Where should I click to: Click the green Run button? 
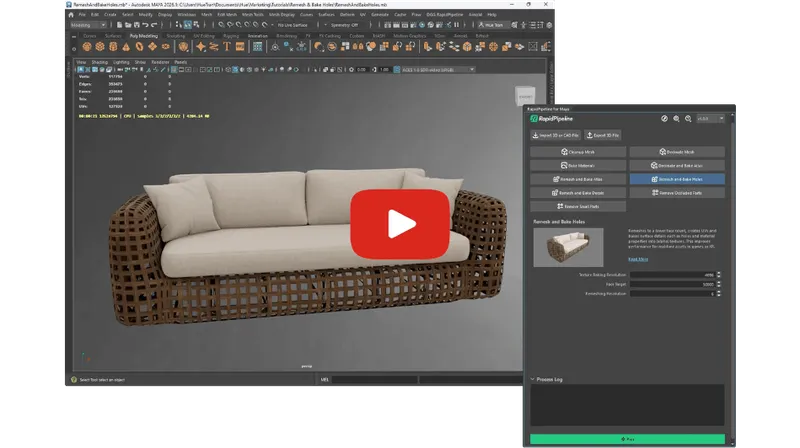[627, 439]
